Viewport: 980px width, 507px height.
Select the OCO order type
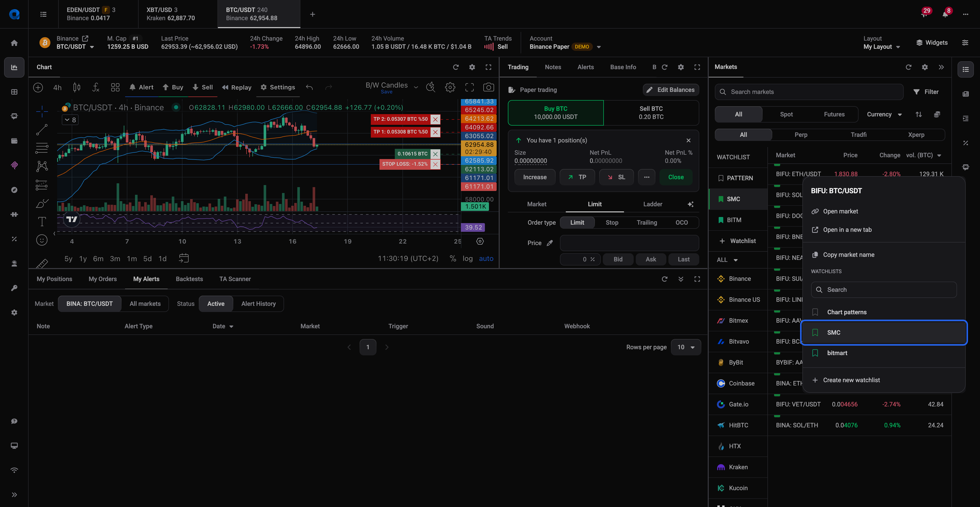pos(681,223)
